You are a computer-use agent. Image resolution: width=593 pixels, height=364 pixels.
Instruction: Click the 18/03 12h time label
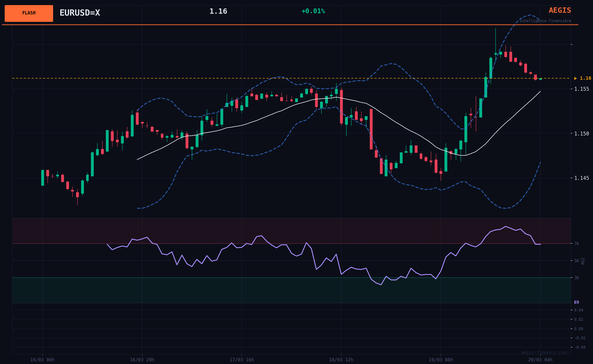point(341,360)
